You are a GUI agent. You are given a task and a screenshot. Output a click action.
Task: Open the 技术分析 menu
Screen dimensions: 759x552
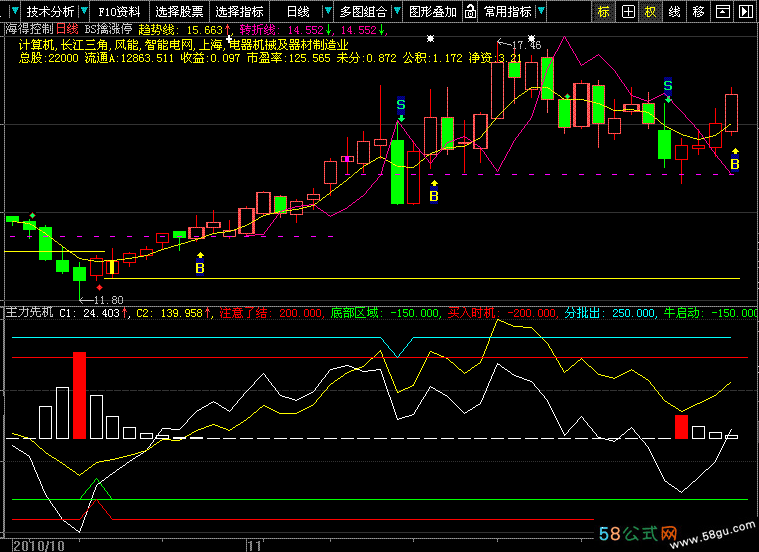(x=50, y=11)
